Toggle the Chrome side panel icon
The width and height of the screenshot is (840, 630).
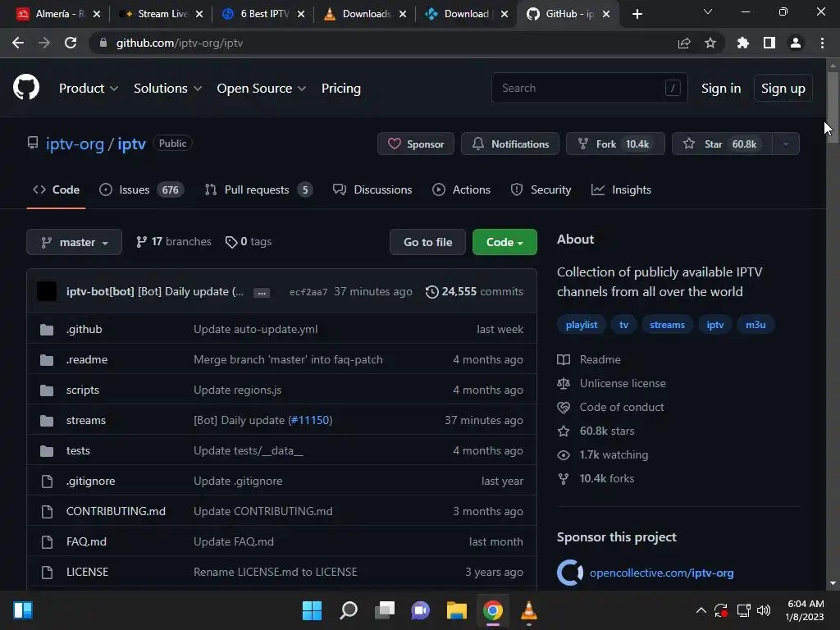coord(769,43)
